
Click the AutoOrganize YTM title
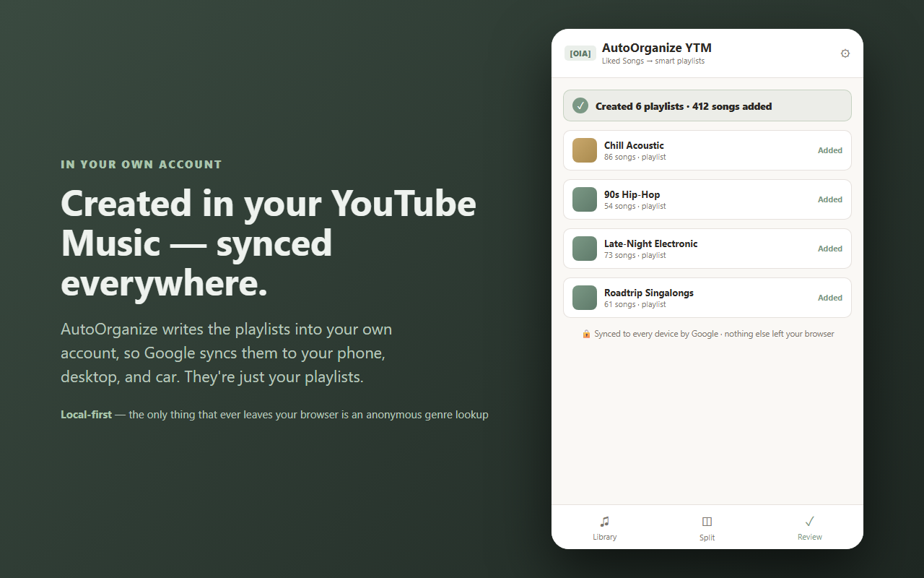657,48
